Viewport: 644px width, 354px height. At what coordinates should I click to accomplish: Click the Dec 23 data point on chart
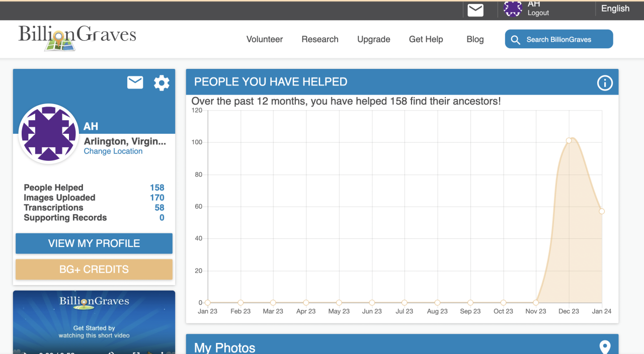569,141
